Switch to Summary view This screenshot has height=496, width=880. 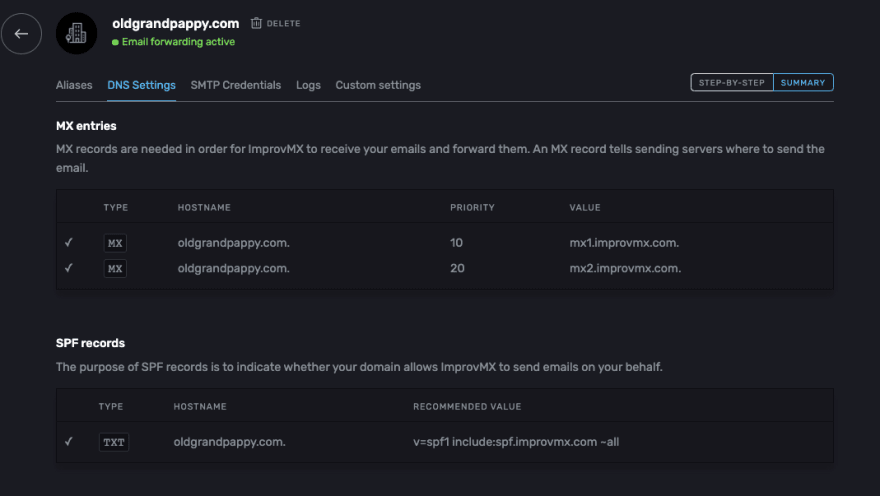pyautogui.click(x=803, y=82)
